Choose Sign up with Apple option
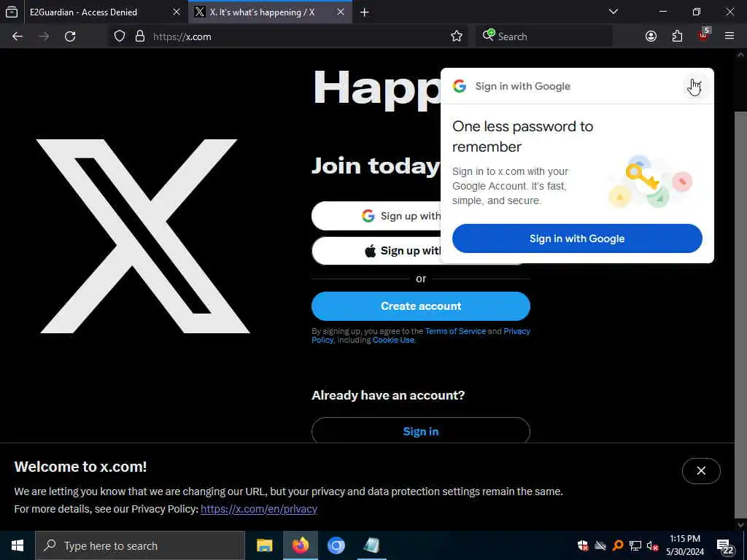This screenshot has width=747, height=560. [x=376, y=251]
